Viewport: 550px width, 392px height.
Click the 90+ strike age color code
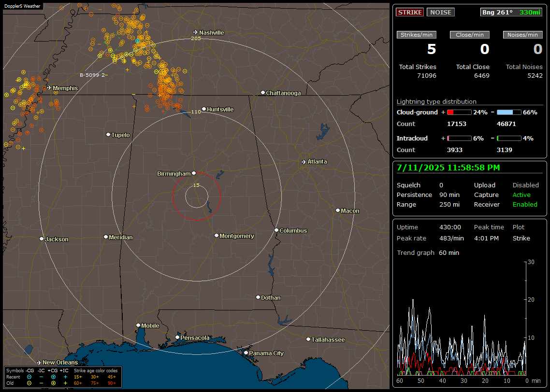click(x=112, y=383)
